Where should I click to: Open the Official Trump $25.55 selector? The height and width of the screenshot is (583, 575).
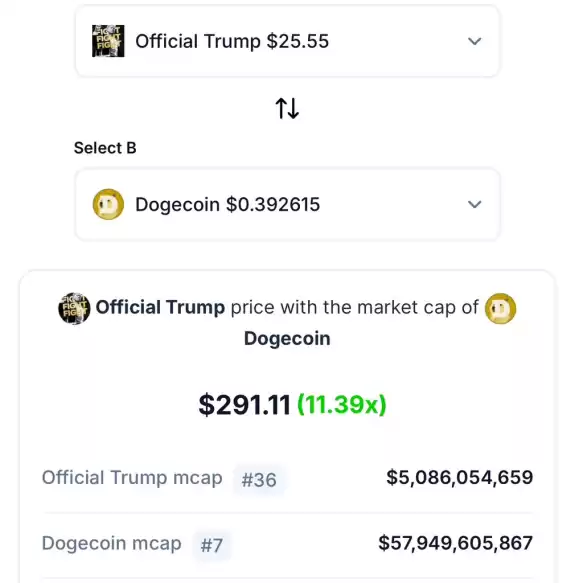click(x=287, y=41)
